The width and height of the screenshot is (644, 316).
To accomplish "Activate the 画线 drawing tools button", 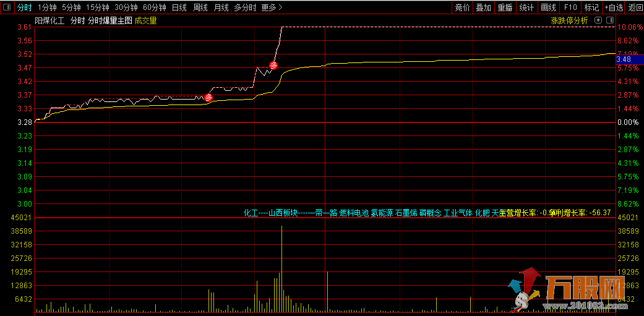I will [x=548, y=7].
